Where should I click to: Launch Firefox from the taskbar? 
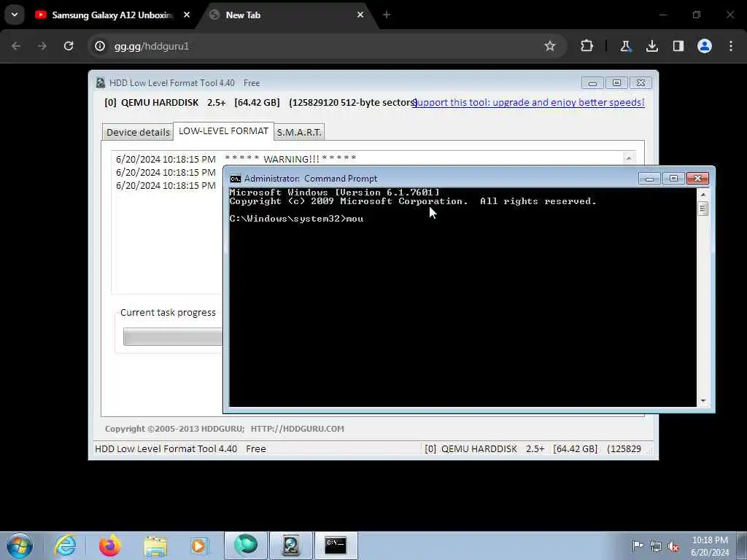point(110,545)
